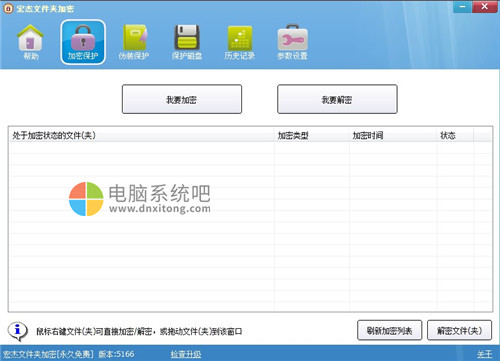Click the app logo in title bar

point(8,8)
